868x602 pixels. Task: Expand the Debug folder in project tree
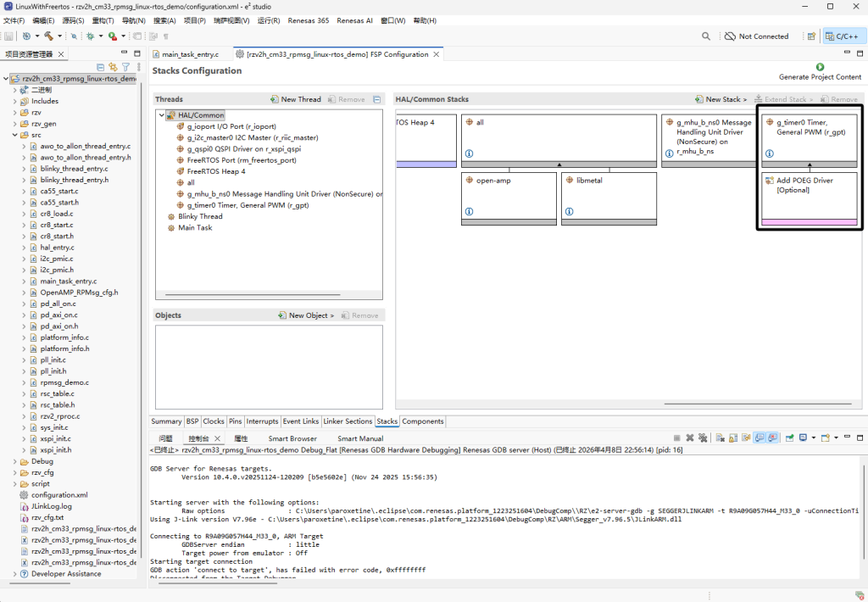14,461
